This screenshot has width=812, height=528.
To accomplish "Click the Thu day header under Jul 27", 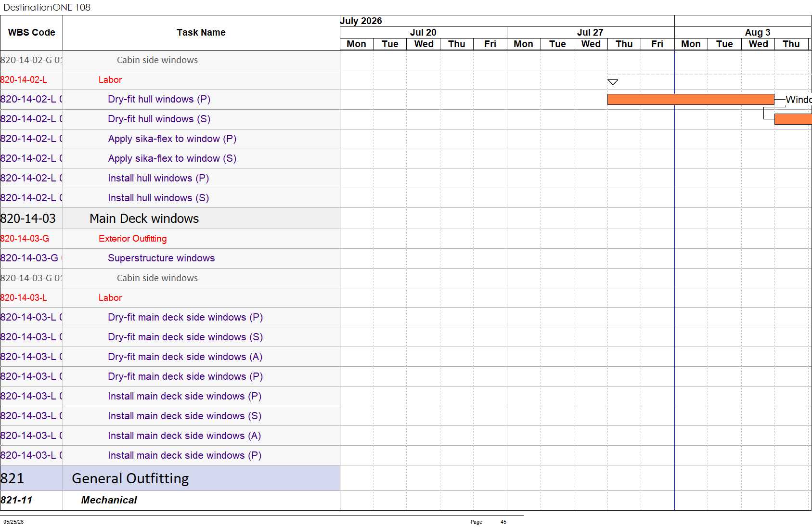I will click(x=624, y=44).
